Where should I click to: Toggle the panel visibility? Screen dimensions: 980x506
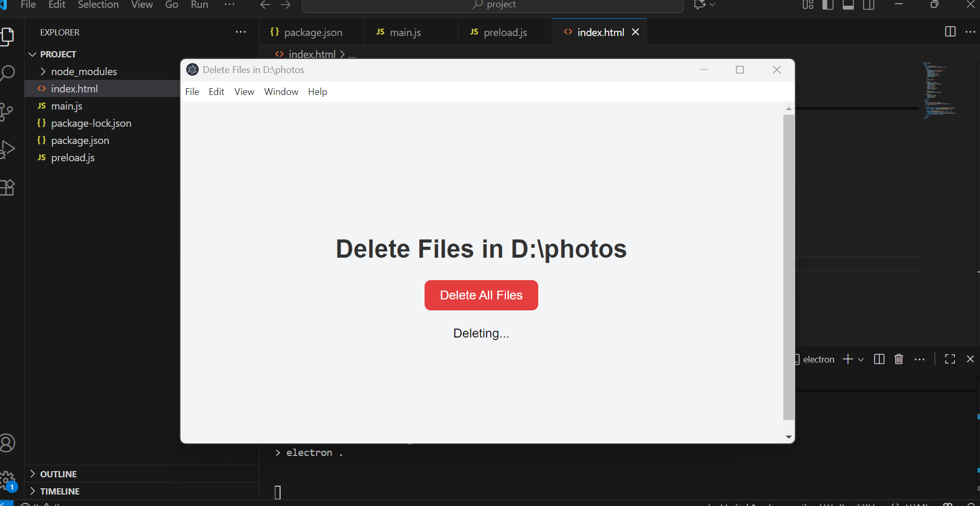(x=849, y=5)
